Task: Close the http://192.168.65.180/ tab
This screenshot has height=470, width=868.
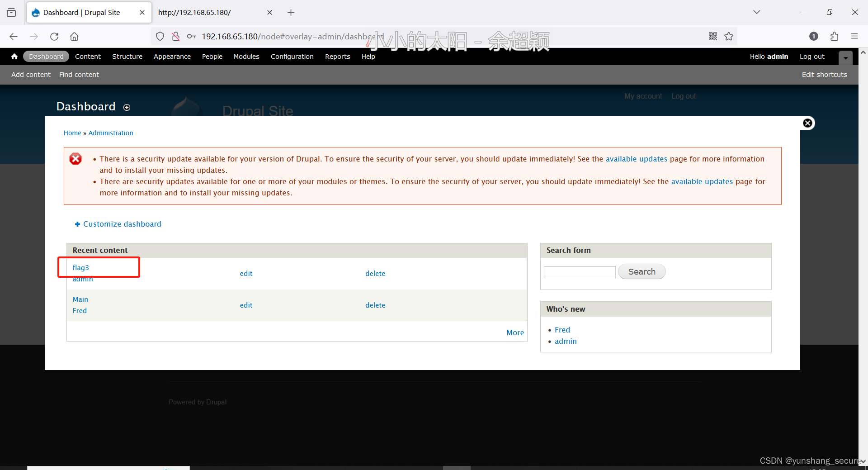Action: click(x=269, y=13)
